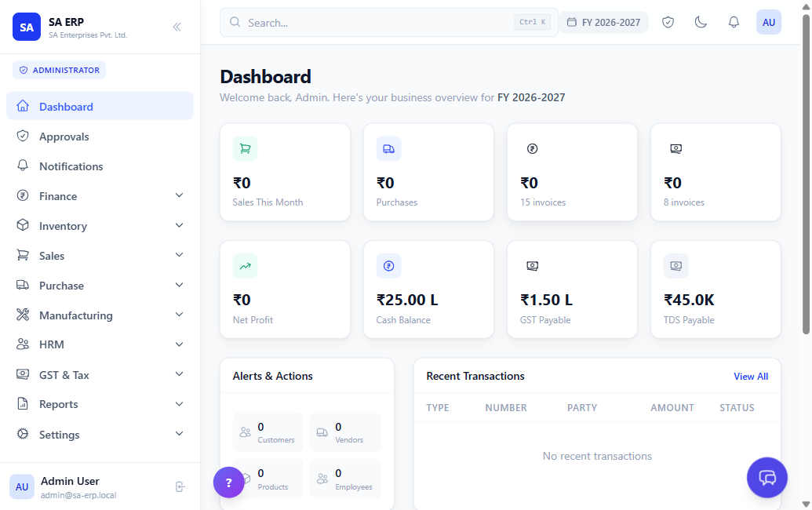Select the Dashboard home icon
Screen dimensions: 812x510
[24, 106]
